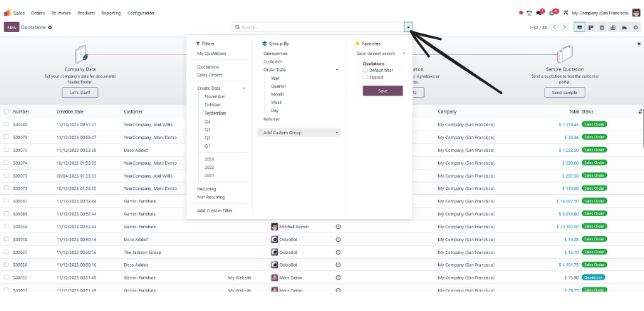This screenshot has width=644, height=311.
Task: Enable the Default filter checkbox
Action: coord(365,71)
